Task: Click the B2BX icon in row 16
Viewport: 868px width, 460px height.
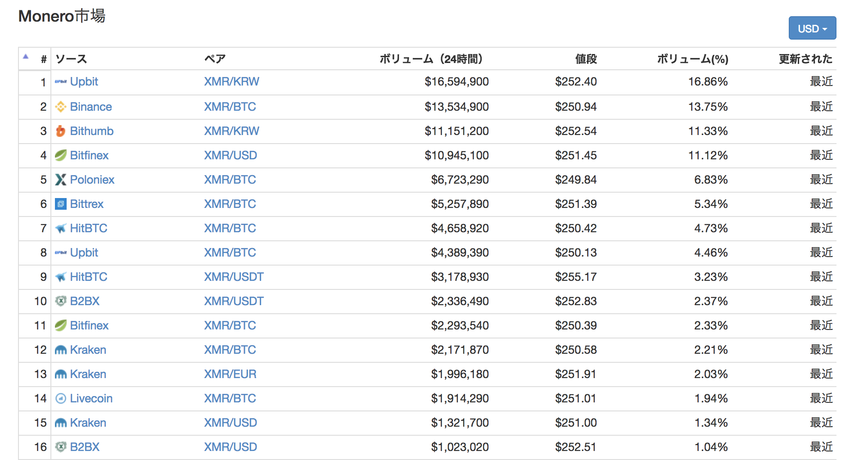Action: [x=61, y=447]
